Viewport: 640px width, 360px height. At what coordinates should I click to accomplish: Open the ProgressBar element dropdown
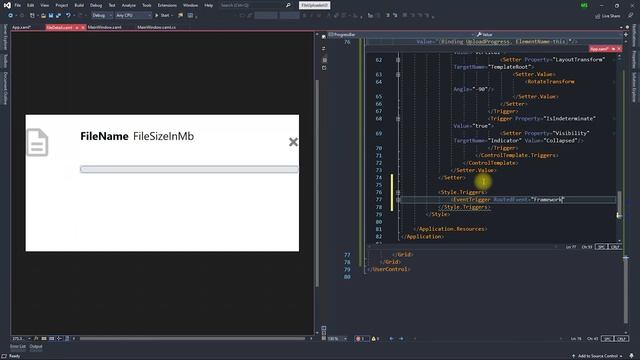401,35
